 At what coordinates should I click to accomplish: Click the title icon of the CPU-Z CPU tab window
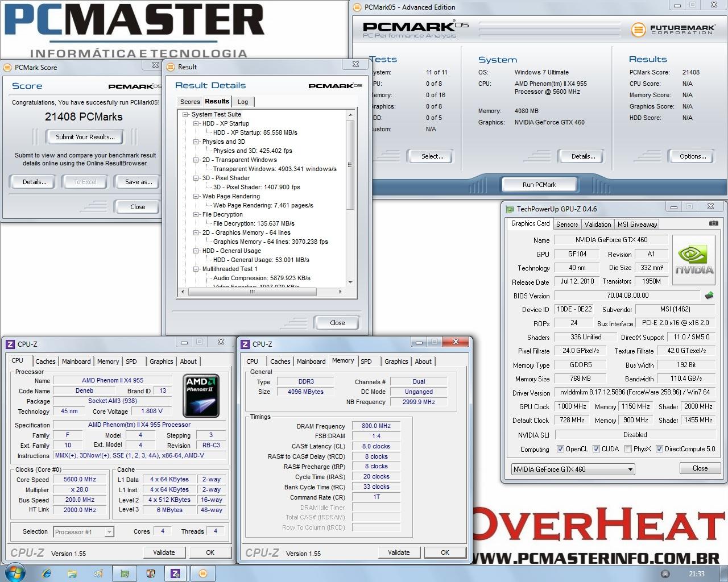click(10, 344)
